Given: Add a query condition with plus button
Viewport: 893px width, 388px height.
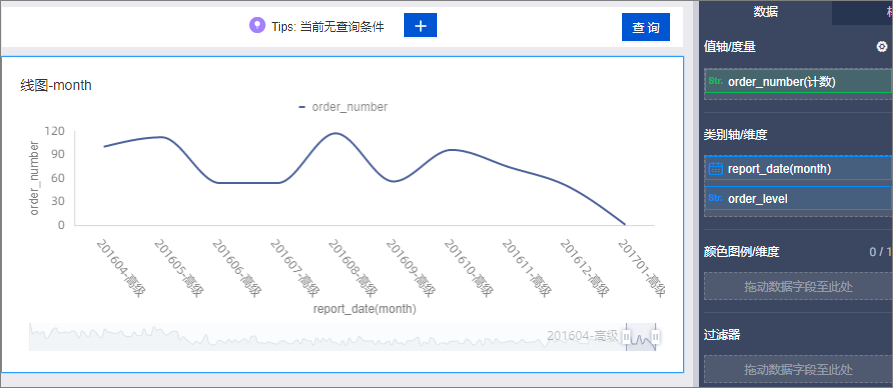Looking at the screenshot, I should [420, 25].
